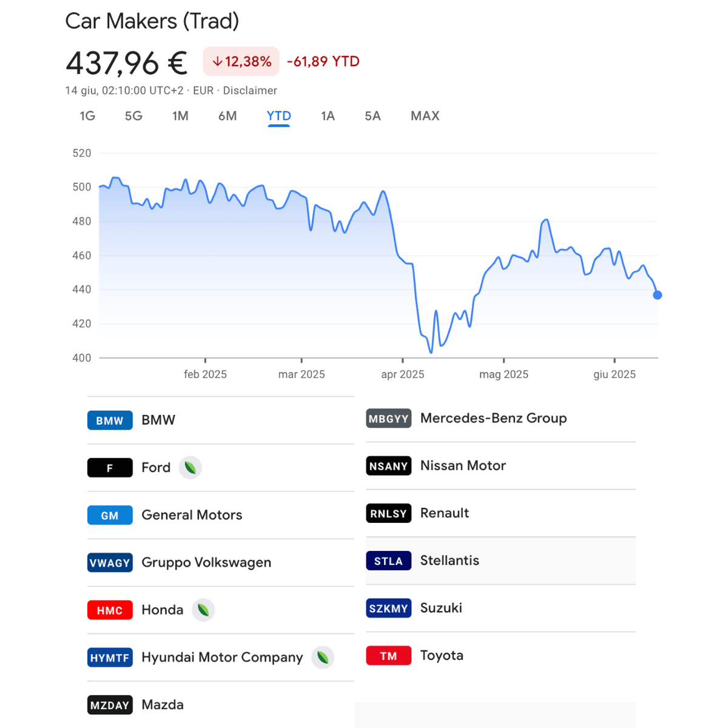Open the Renault stock entry

[x=500, y=513]
